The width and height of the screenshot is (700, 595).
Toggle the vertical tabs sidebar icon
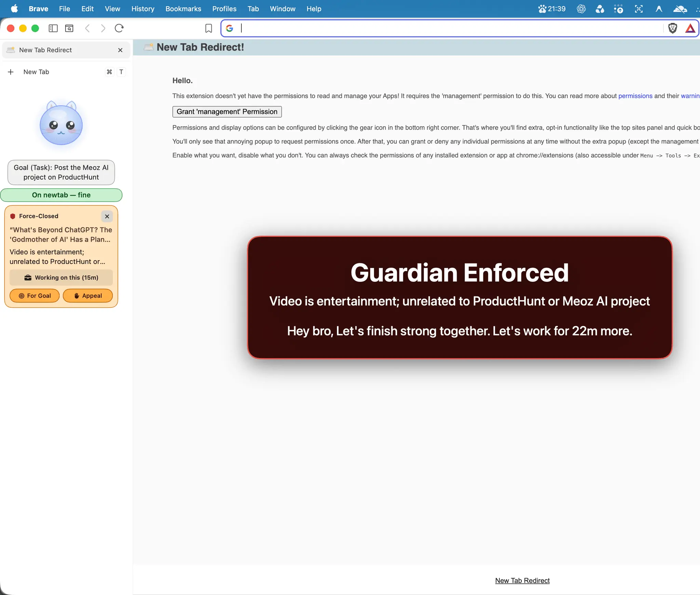point(53,28)
